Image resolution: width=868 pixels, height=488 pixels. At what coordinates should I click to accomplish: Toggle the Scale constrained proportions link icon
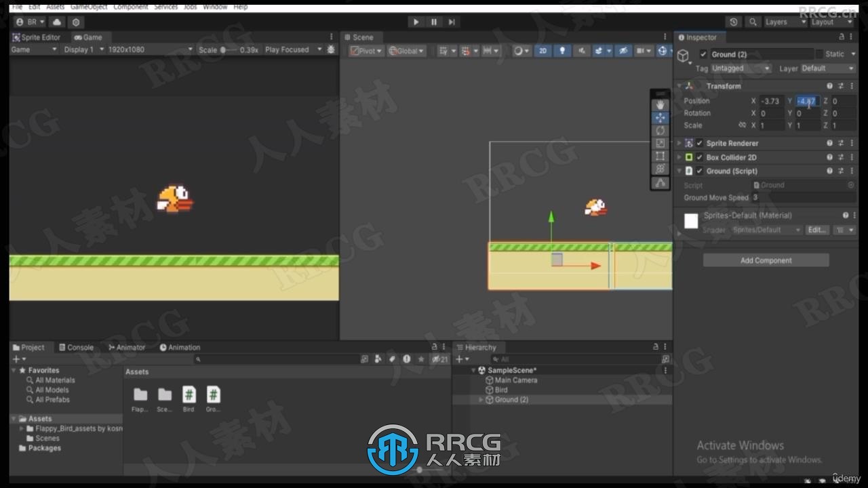tap(742, 125)
